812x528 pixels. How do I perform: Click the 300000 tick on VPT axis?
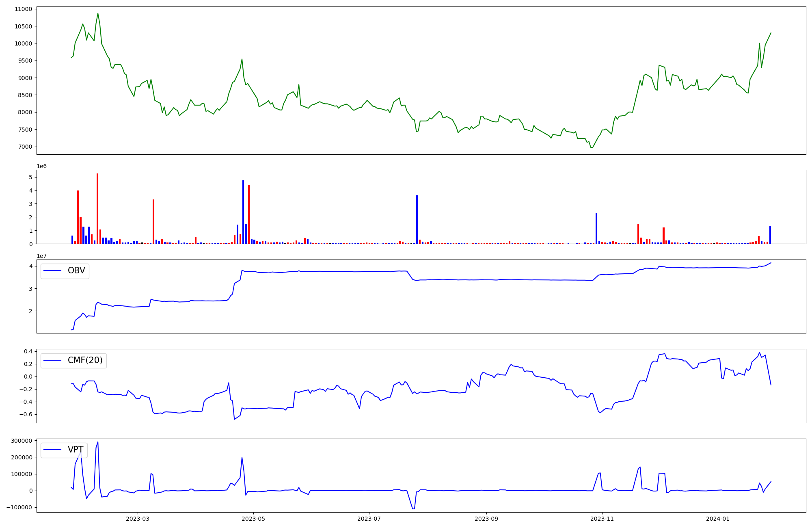point(22,441)
